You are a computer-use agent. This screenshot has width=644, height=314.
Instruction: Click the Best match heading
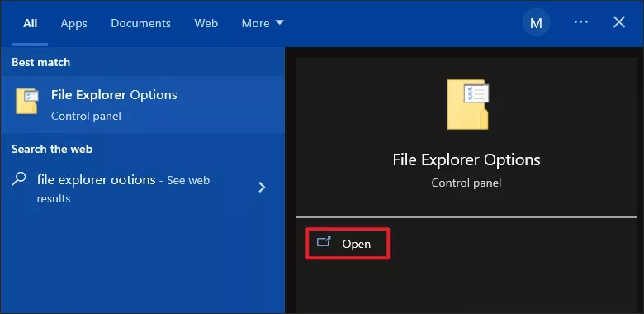(40, 63)
